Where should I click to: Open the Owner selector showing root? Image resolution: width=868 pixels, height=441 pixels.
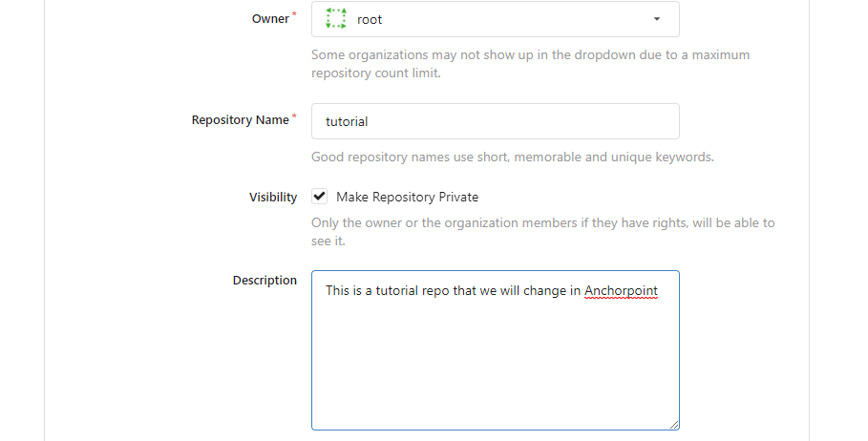pos(495,19)
